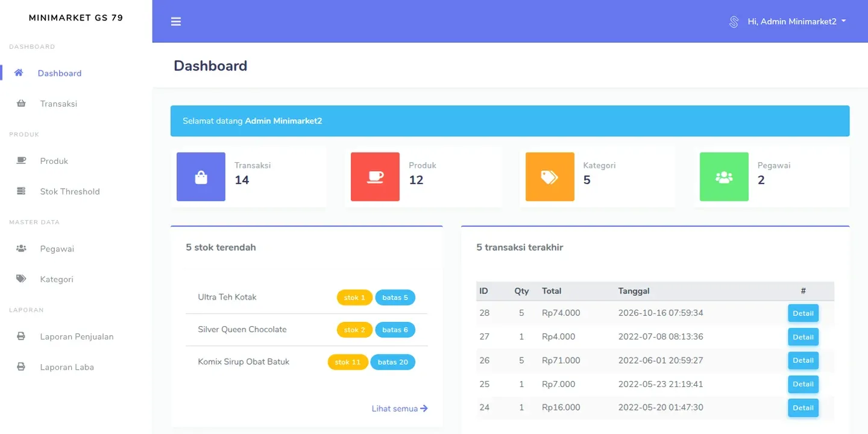Toggle the hamburger sidebar menu icon
The image size is (868, 434).
click(176, 22)
